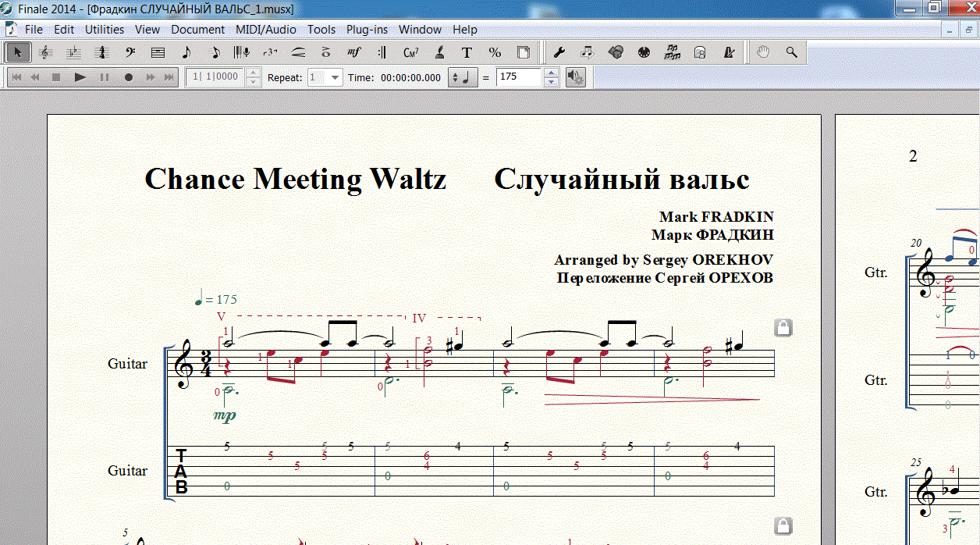Viewport: 980px width, 545px height.
Task: Select the MIDI tool
Action: [x=644, y=52]
